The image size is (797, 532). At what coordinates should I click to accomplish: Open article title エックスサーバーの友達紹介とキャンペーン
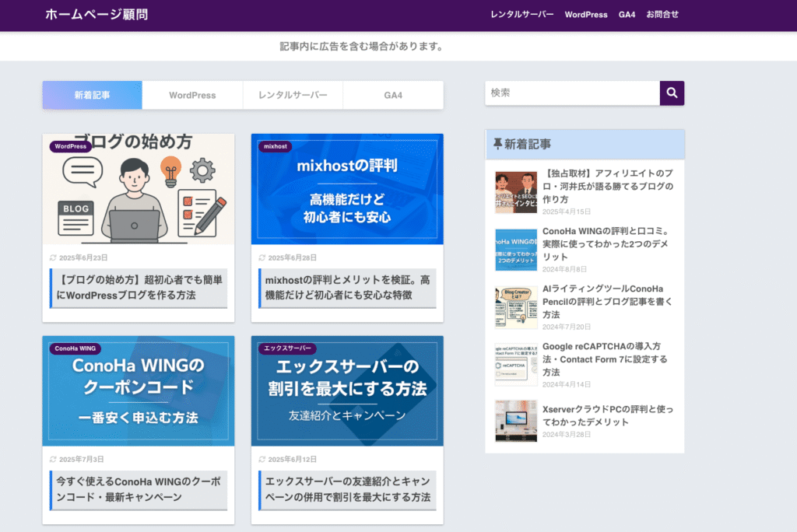[348, 489]
